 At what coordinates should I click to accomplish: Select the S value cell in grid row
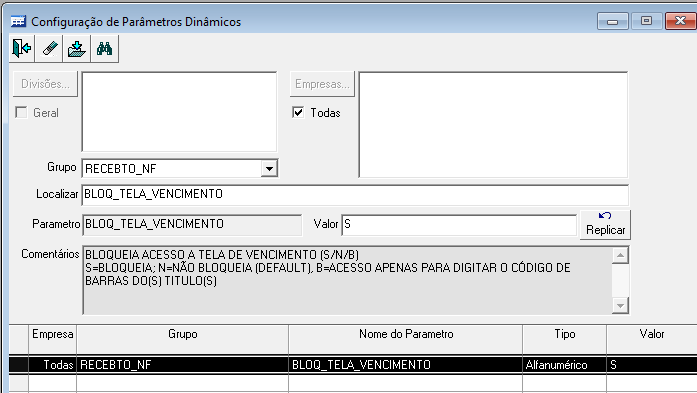652,365
